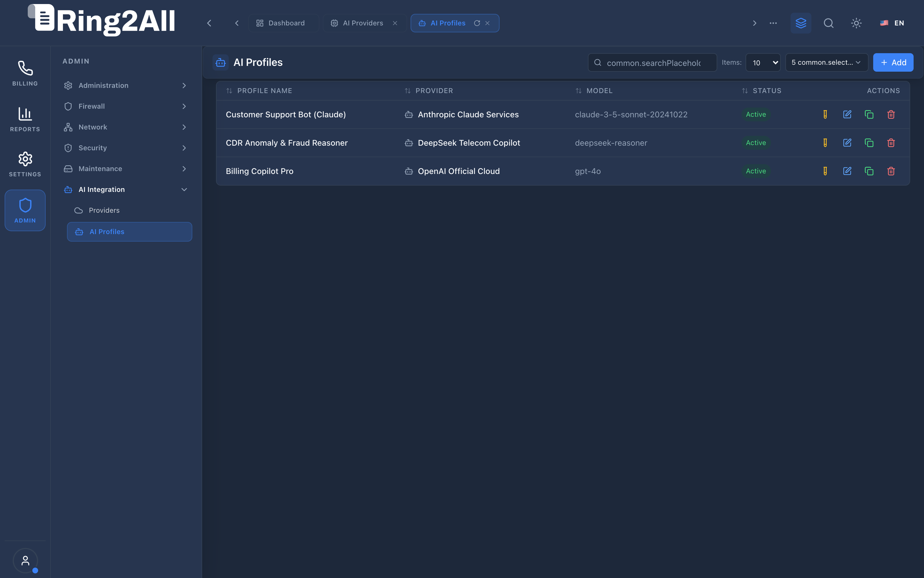Test the Customer Support Bot profile

pyautogui.click(x=825, y=114)
